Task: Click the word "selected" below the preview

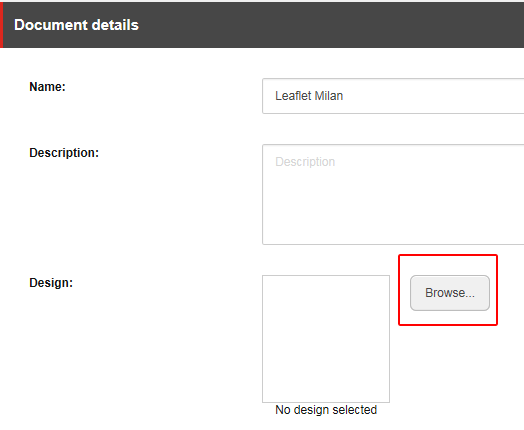Action: 355,410
